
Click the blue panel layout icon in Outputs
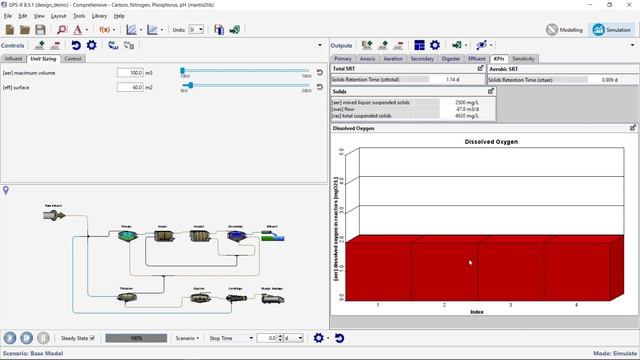pyautogui.click(x=419, y=45)
